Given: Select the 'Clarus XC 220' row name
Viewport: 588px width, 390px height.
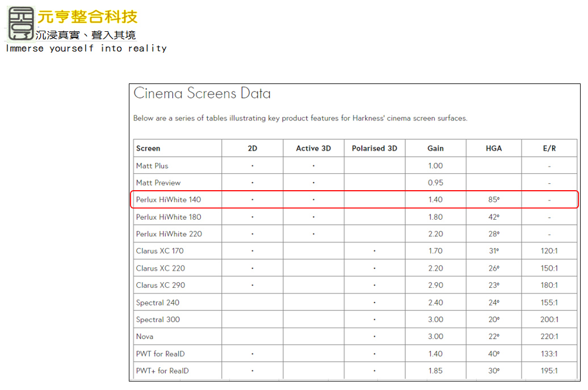Looking at the screenshot, I should click(x=161, y=268).
